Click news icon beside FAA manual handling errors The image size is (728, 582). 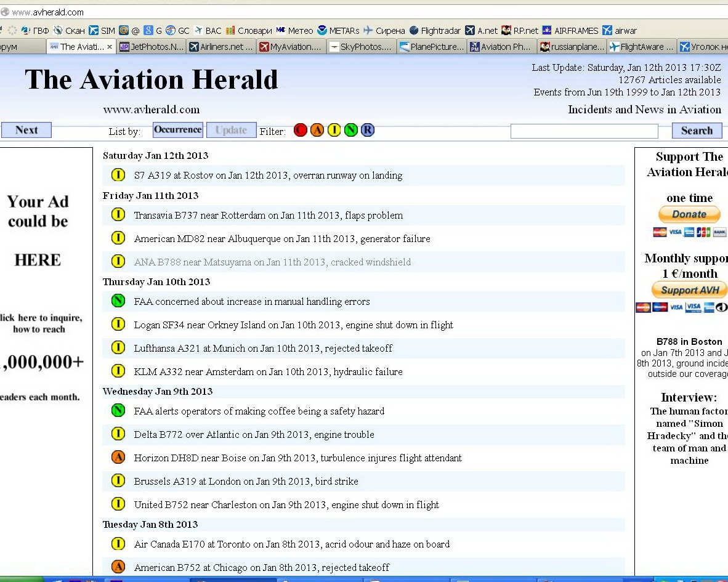click(118, 301)
